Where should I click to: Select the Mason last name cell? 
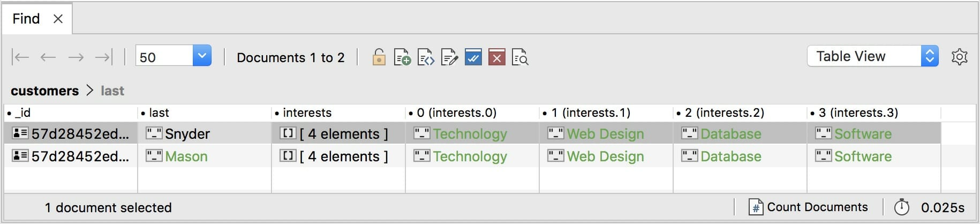pos(186,156)
